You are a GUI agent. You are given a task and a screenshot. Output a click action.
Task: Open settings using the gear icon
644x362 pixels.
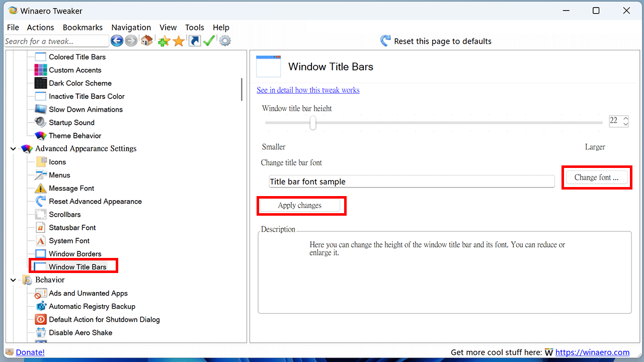click(225, 41)
